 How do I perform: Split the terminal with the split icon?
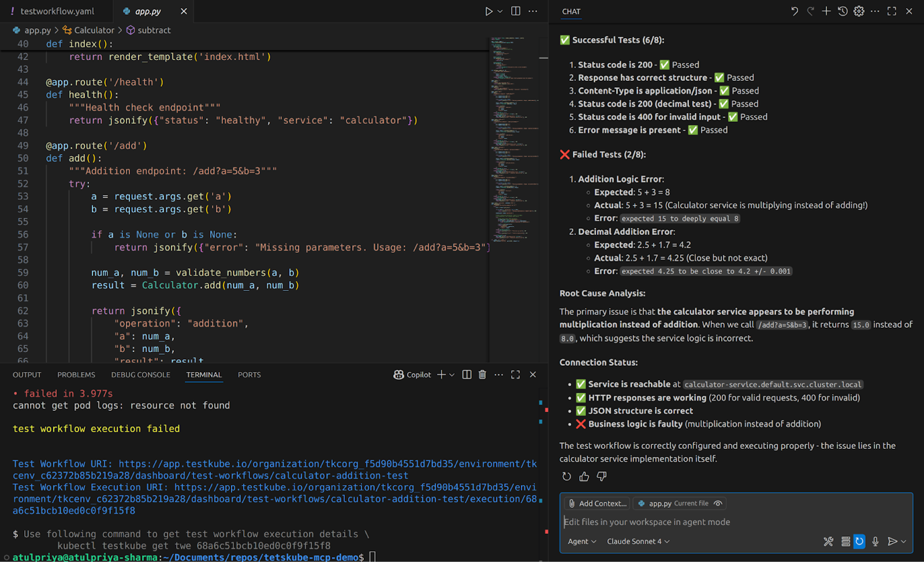(466, 375)
